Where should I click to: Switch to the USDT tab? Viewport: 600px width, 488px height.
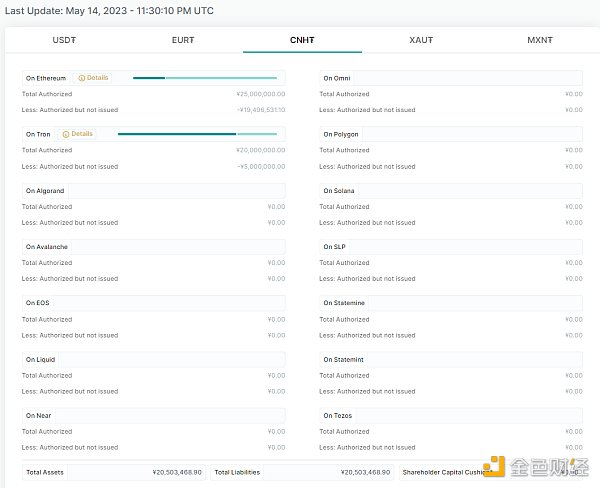click(x=64, y=40)
